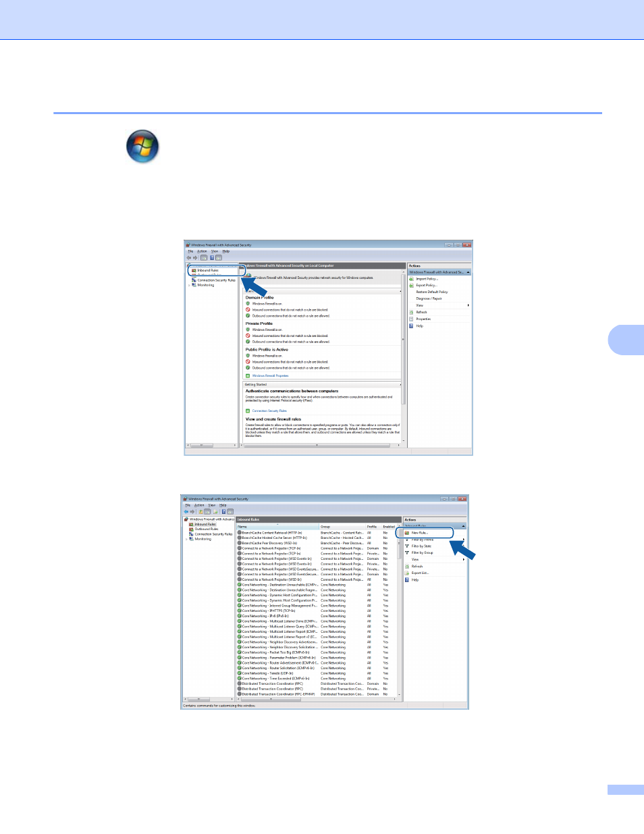Click Restore Default Policy in the Actions pane
The image size is (644, 834).
[x=432, y=292]
